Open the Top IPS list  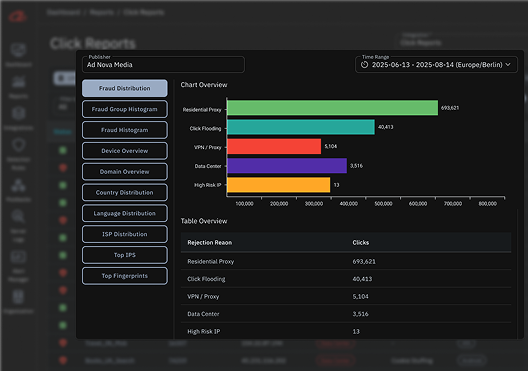(125, 255)
